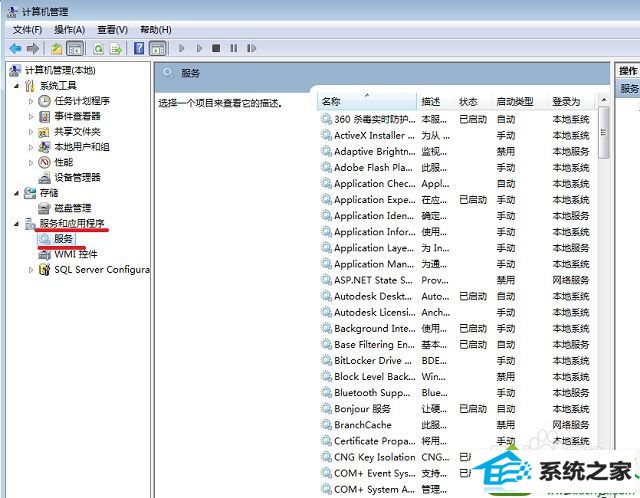
Task: Select the Adaptive Brightness service
Action: (x=456, y=151)
